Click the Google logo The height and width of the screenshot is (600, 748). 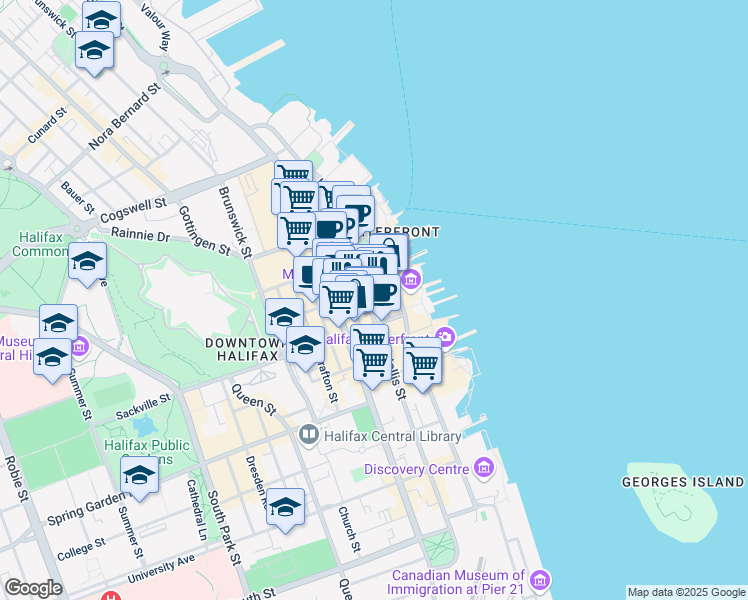(33, 588)
